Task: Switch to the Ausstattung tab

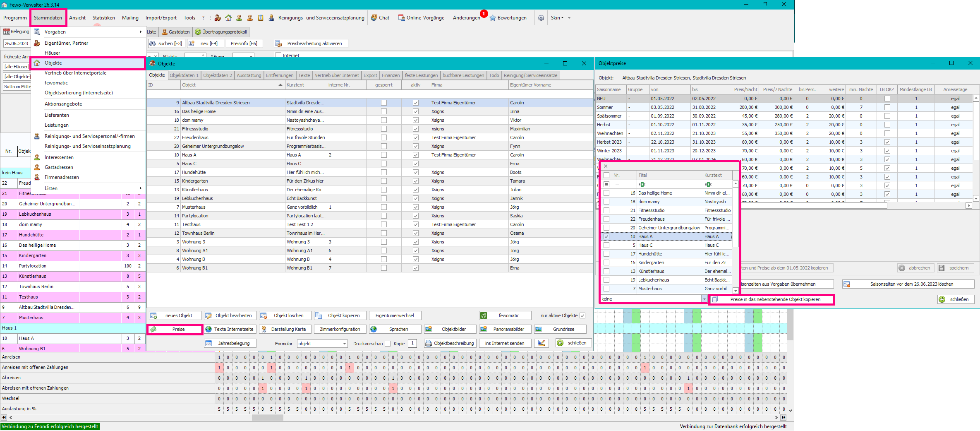Action: [249, 75]
